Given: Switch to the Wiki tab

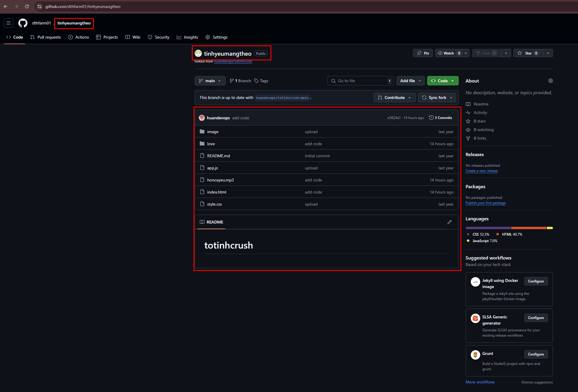Looking at the screenshot, I should 133,37.
